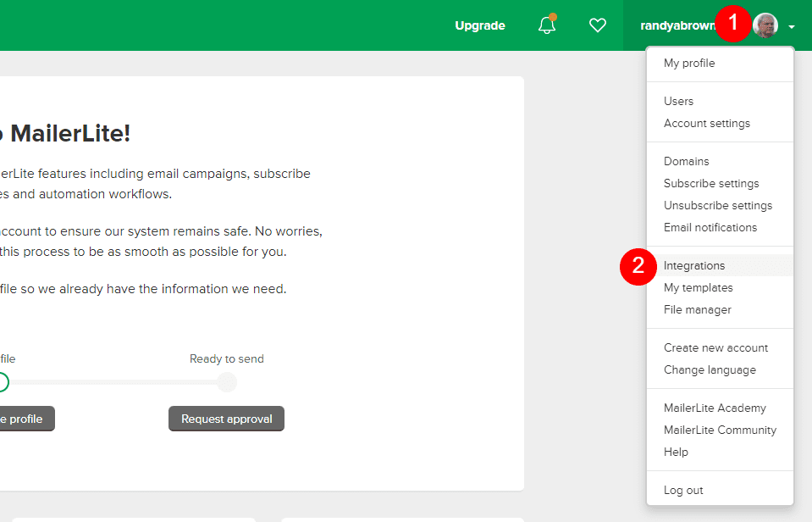Open My templates

click(x=698, y=287)
